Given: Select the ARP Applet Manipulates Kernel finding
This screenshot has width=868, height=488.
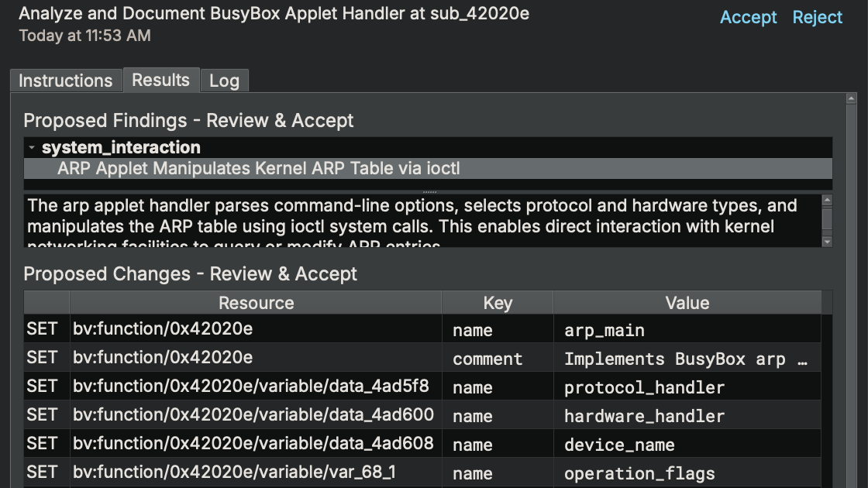Looking at the screenshot, I should 258,168.
